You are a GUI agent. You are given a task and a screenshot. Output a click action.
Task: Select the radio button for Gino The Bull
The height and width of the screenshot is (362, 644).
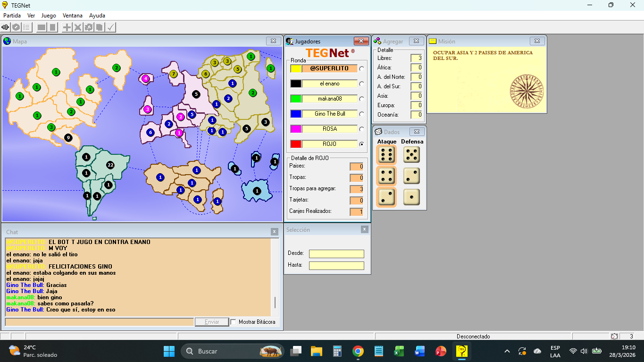tap(361, 114)
